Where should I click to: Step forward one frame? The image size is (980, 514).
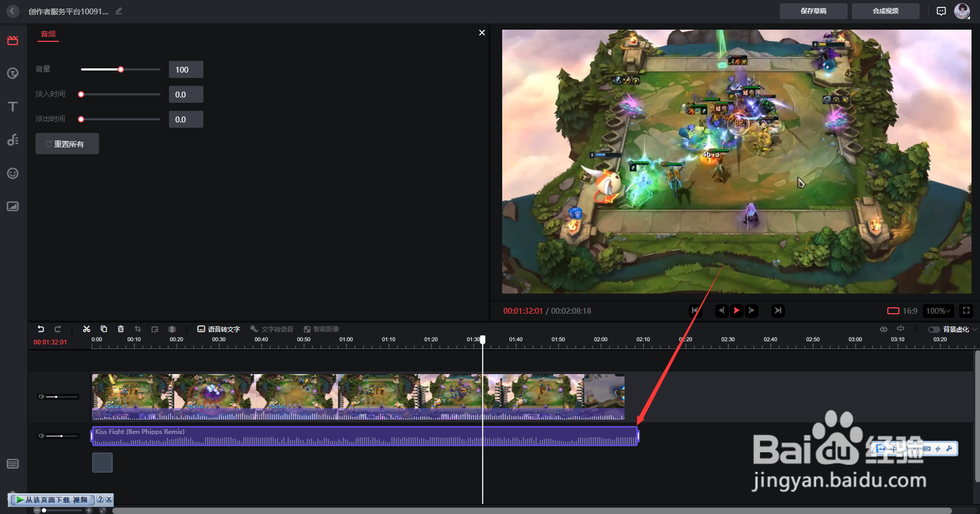tap(751, 311)
